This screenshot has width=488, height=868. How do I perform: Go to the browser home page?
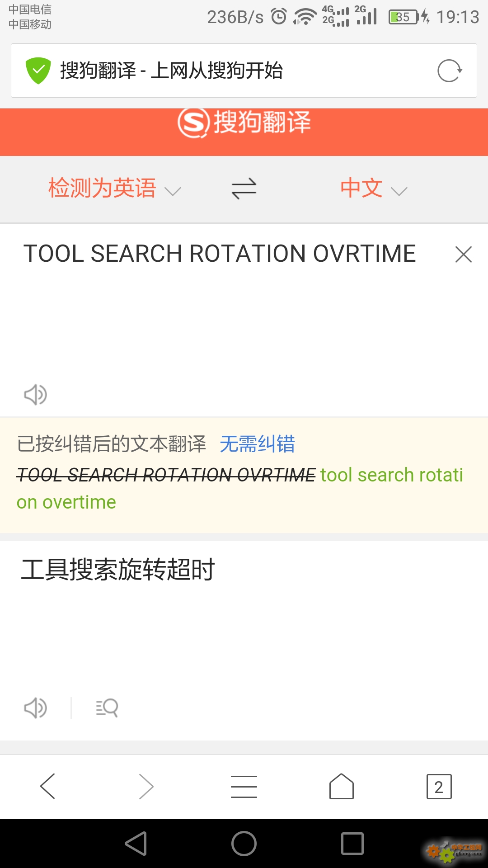tap(342, 786)
